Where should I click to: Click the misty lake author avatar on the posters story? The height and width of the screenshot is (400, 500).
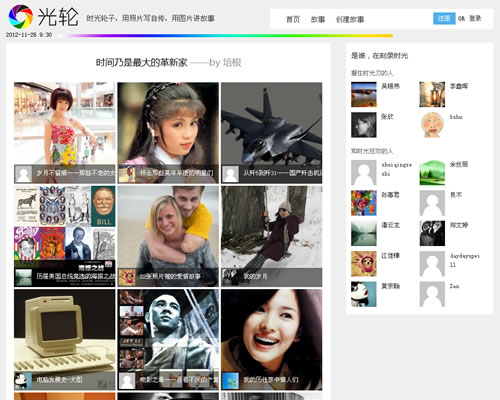click(x=24, y=277)
